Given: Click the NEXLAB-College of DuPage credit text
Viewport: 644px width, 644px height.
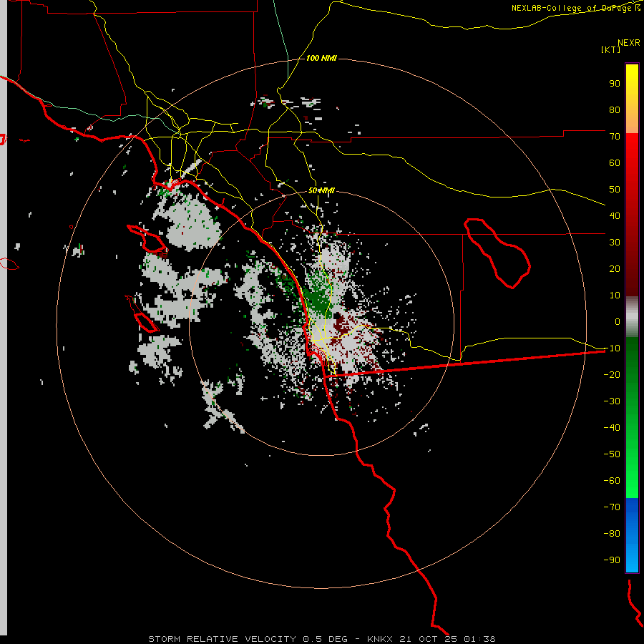Looking at the screenshot, I should (576, 8).
